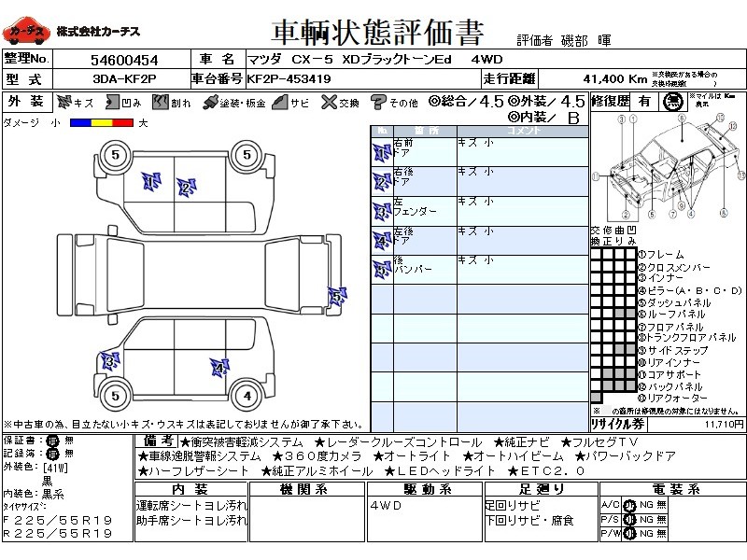Select damage marker 5 on rear bumper
Image resolution: width=747 pixels, height=560 pixels.
[x=337, y=297]
